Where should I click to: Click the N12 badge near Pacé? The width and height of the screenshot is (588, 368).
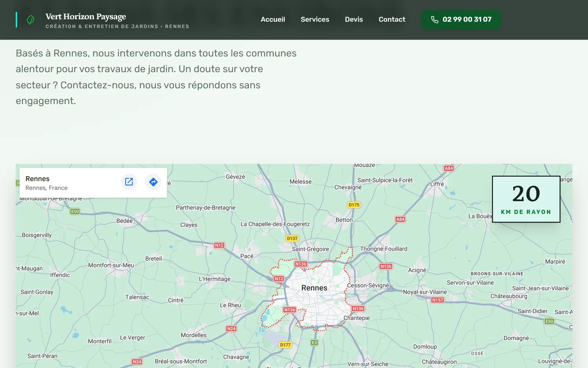(219, 245)
